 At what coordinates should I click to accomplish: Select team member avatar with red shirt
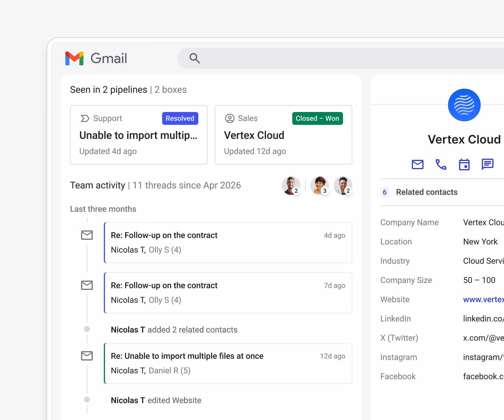[291, 185]
